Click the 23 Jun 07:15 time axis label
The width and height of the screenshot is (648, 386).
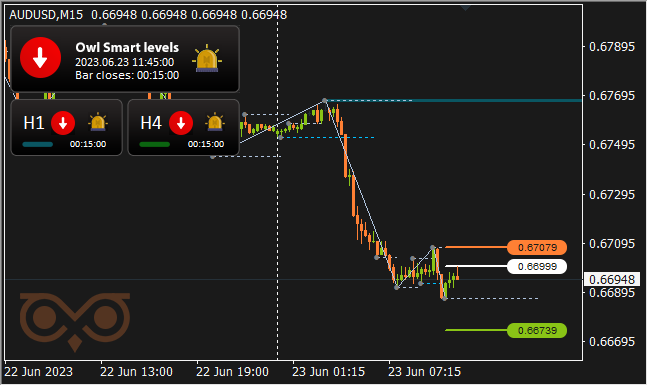pyautogui.click(x=424, y=372)
